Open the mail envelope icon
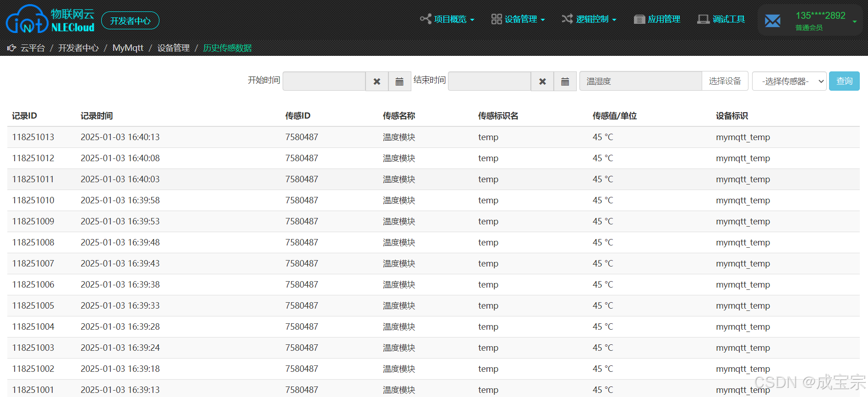This screenshot has height=397, width=868. [x=772, y=20]
